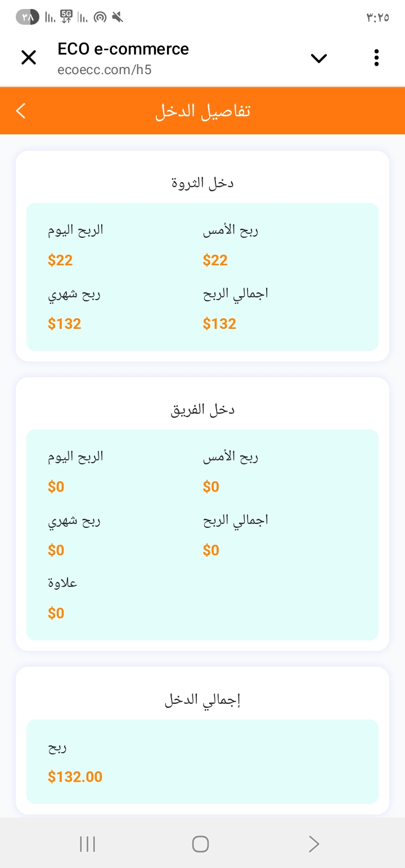
Task: Tap the Android recent apps button
Action: click(87, 843)
